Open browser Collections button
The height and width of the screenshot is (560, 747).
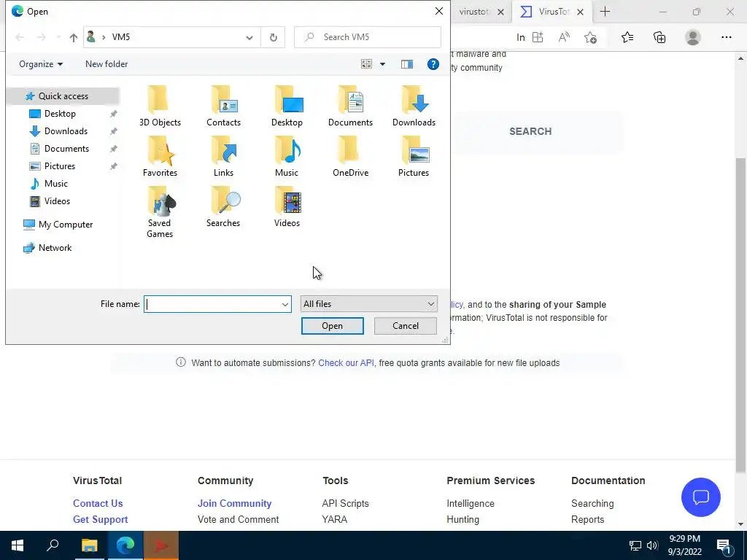point(659,37)
